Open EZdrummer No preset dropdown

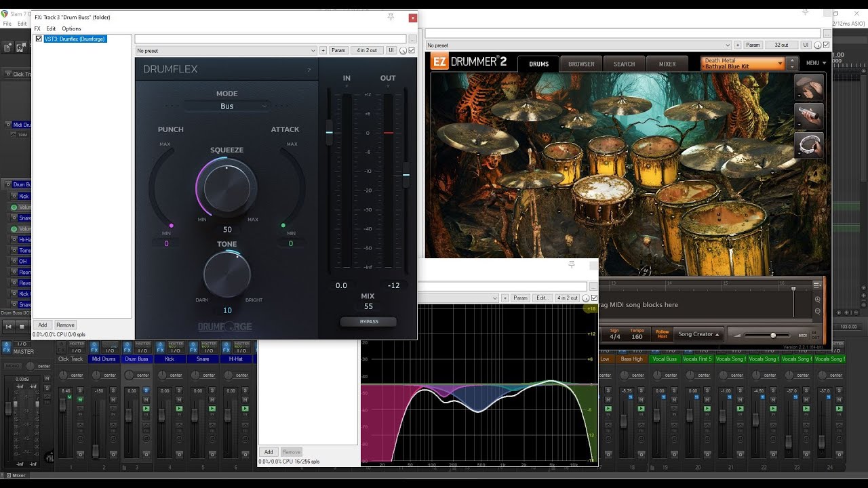tap(578, 45)
